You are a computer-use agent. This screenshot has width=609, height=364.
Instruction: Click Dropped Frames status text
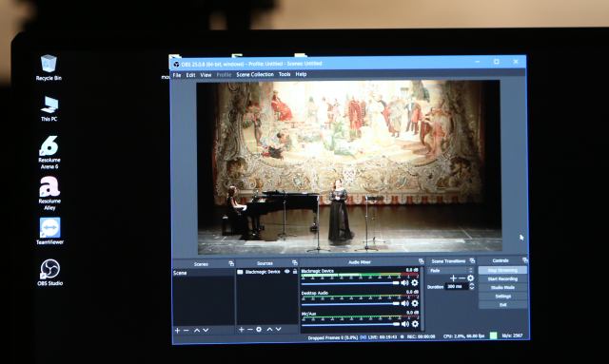tap(332, 337)
